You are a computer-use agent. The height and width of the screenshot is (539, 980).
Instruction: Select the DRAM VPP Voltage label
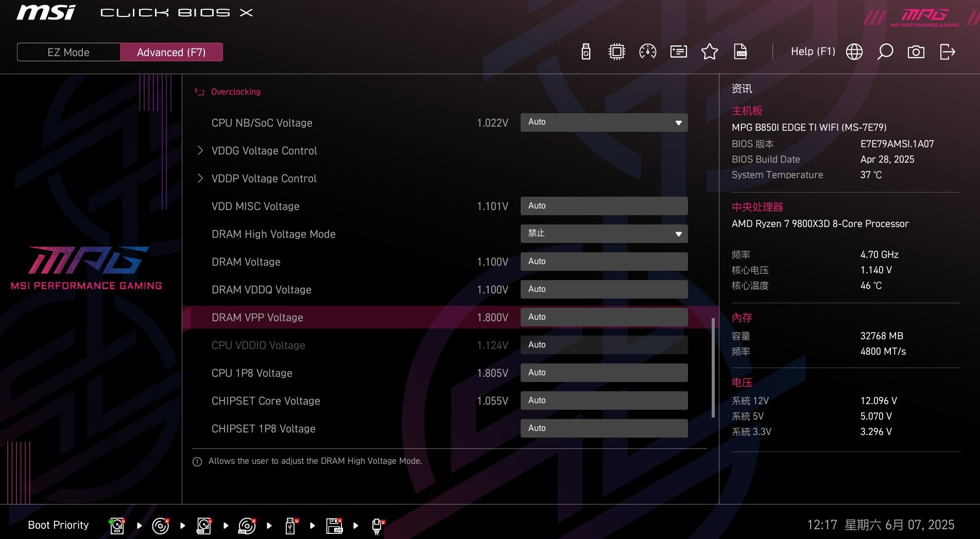coord(257,318)
